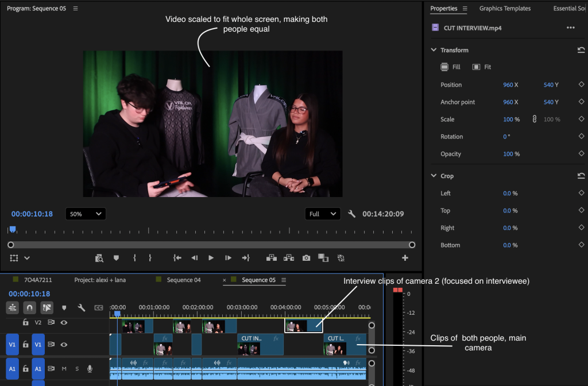588x386 pixels.
Task: Open the button editor plus icon
Action: pos(405,258)
